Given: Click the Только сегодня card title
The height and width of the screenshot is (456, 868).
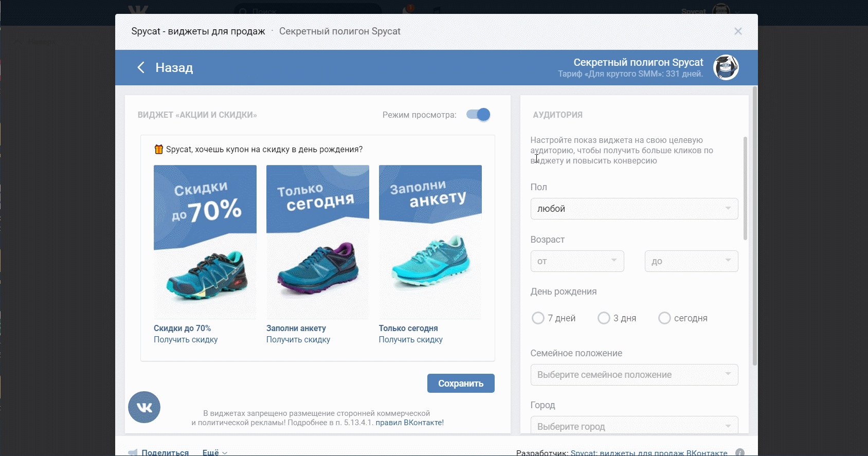Looking at the screenshot, I should point(408,328).
